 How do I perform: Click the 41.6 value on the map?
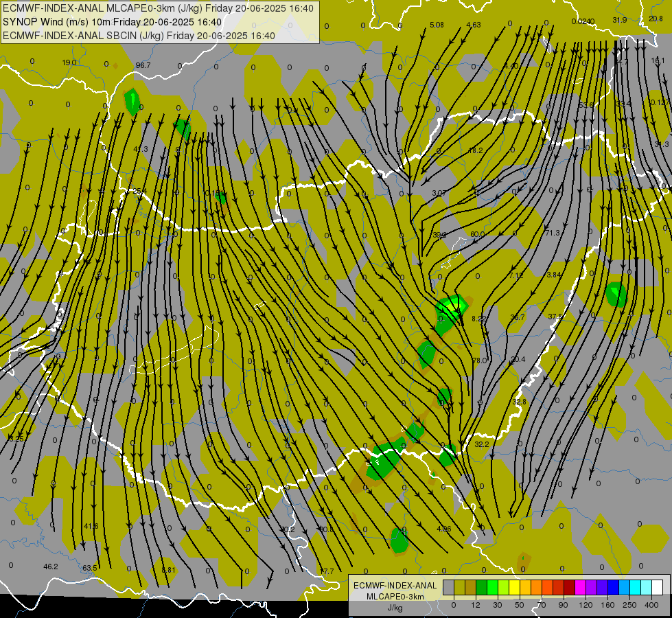pyautogui.click(x=91, y=526)
